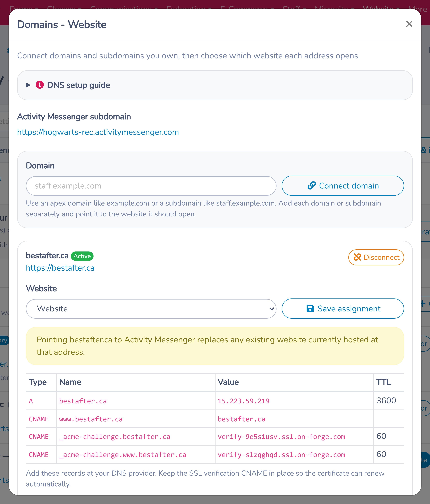Select the verify-9e5siusv.ssl.on-forge.com value

click(x=281, y=437)
